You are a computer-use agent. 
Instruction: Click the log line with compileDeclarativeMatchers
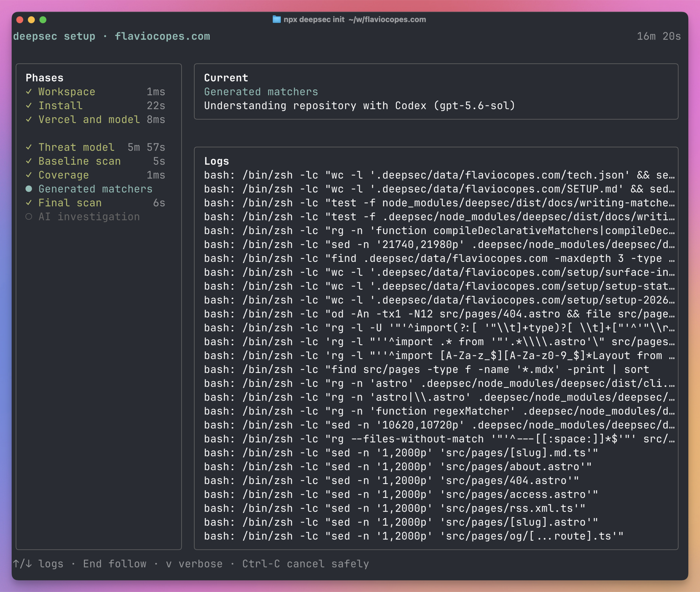click(439, 231)
